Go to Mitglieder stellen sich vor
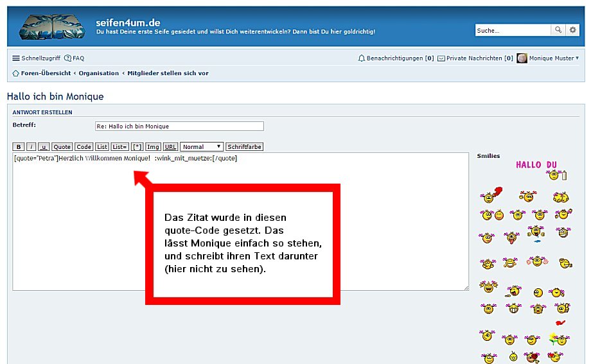 (x=168, y=73)
